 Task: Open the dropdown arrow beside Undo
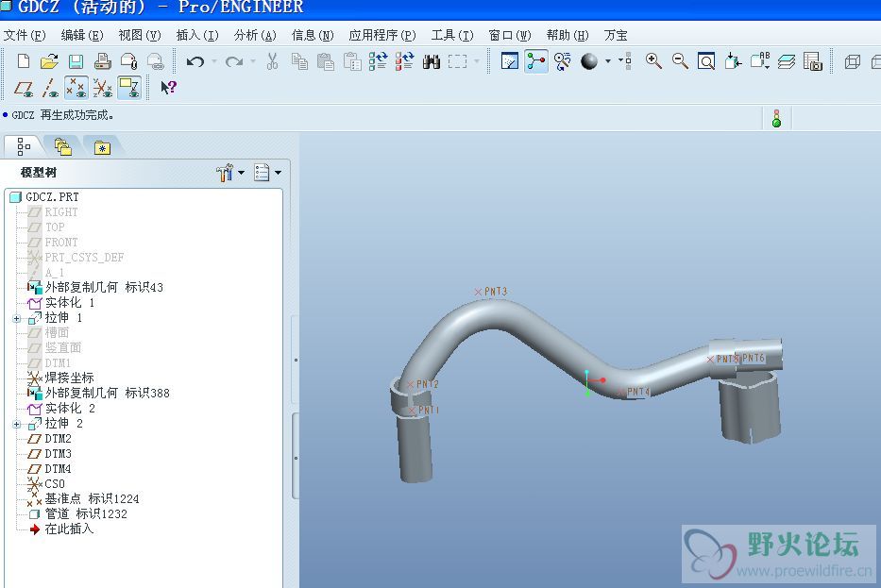point(214,61)
